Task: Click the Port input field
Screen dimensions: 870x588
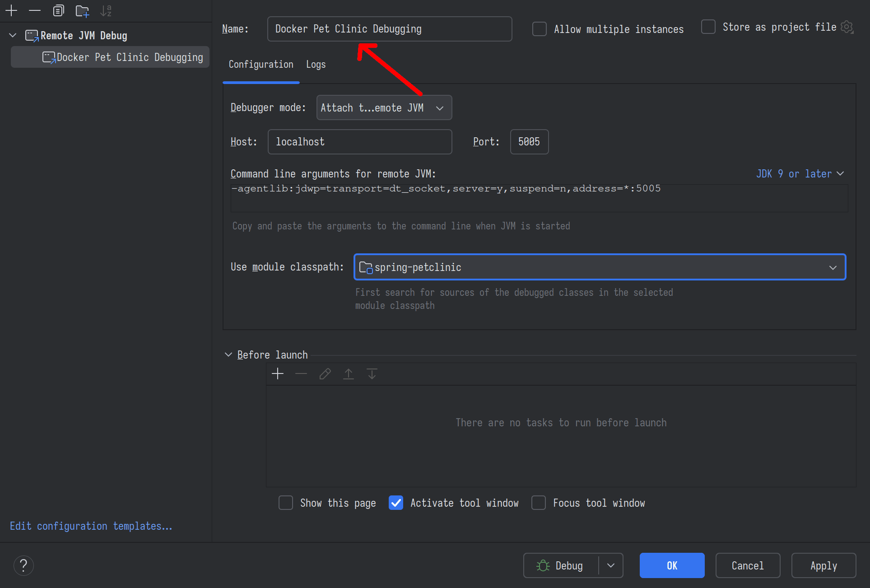Action: pyautogui.click(x=529, y=141)
